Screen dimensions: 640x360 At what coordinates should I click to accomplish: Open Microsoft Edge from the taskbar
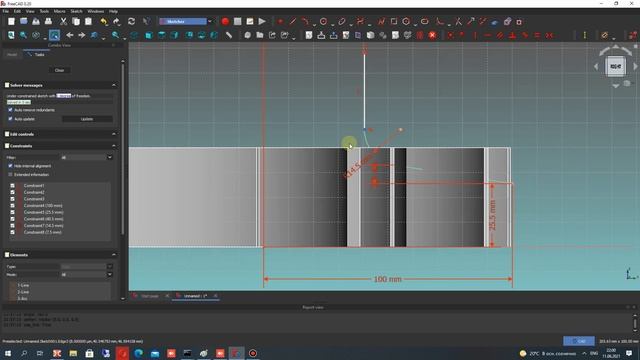click(x=138, y=353)
